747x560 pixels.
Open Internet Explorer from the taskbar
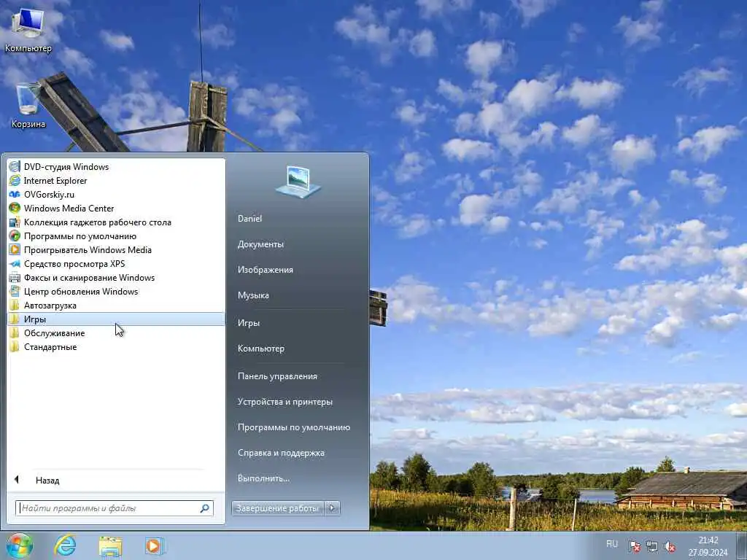(x=65, y=545)
